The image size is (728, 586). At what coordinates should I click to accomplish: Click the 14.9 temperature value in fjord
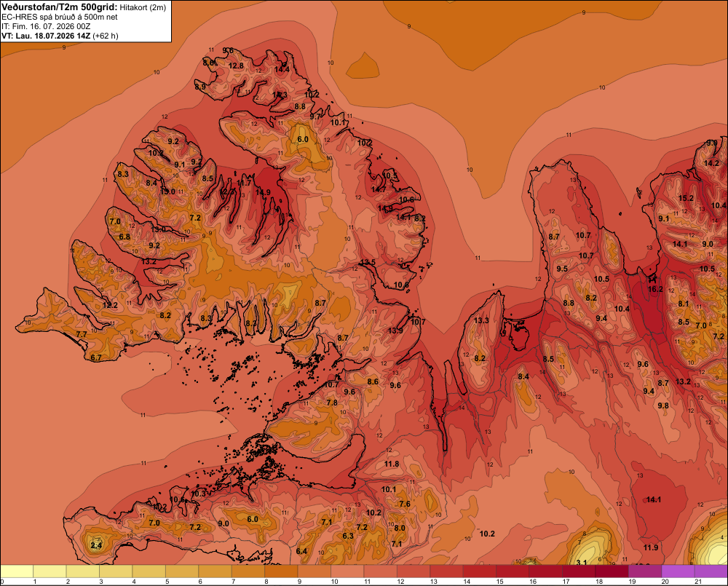(x=263, y=192)
